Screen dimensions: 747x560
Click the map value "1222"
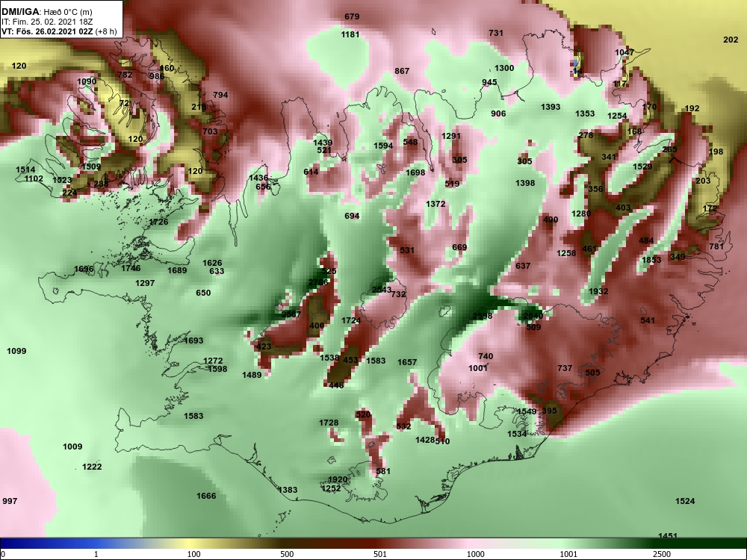92,467
